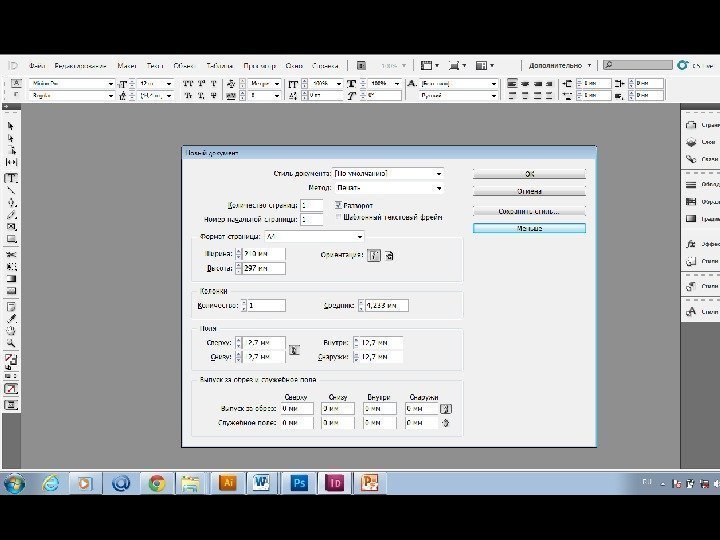Open Photoshop from the taskbar
Viewport: 720px width, 540px height.
pos(299,483)
